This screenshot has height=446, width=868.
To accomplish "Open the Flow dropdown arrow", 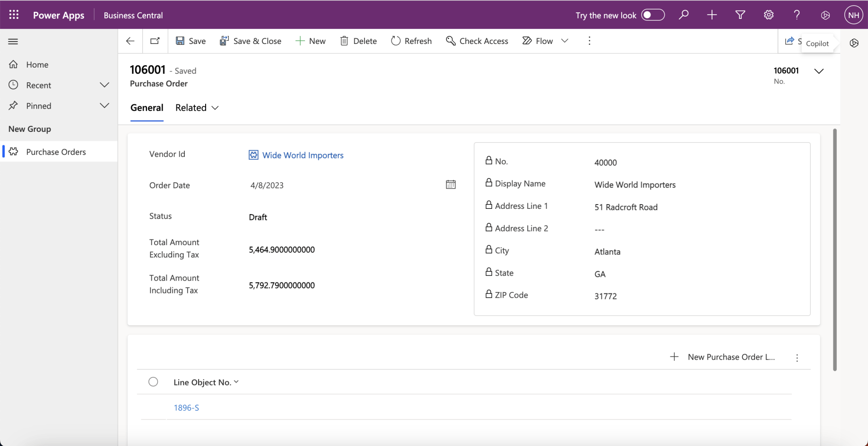I will point(564,41).
